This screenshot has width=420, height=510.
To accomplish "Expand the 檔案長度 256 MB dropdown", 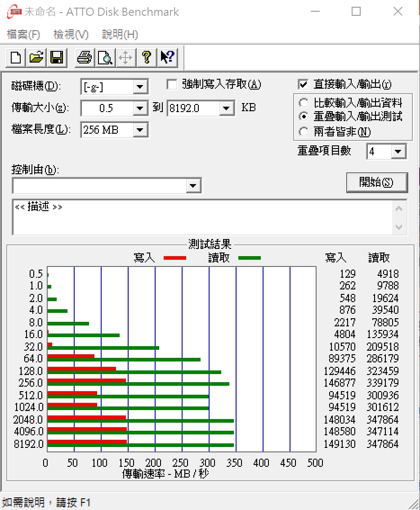I will 140,131.
